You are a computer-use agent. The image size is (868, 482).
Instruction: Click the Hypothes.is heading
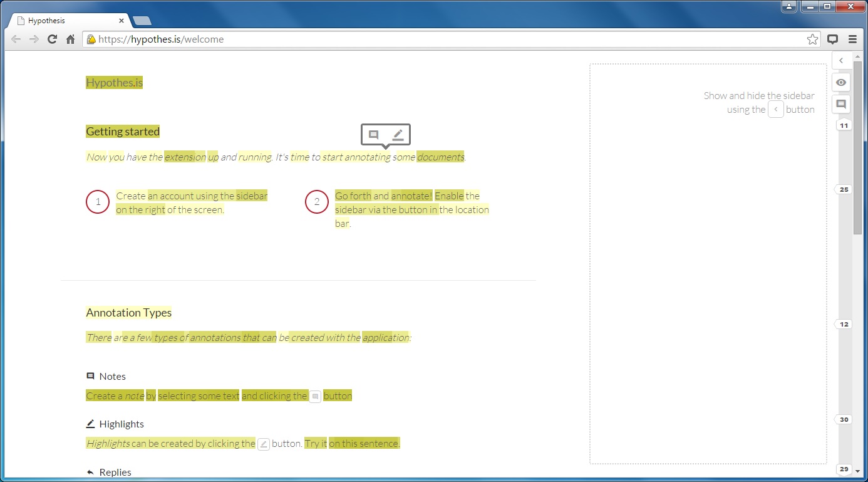(114, 82)
